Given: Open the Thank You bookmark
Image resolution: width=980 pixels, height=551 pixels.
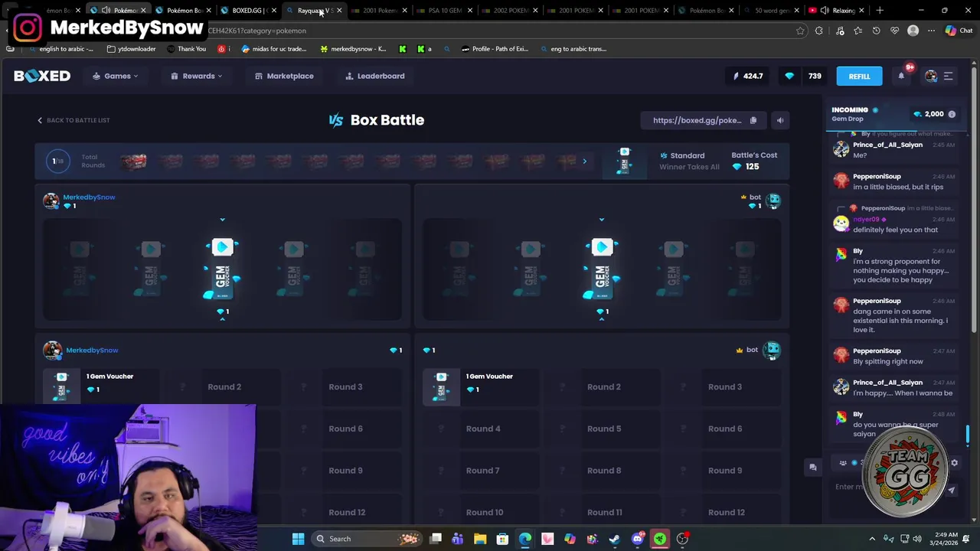Looking at the screenshot, I should 186,49.
